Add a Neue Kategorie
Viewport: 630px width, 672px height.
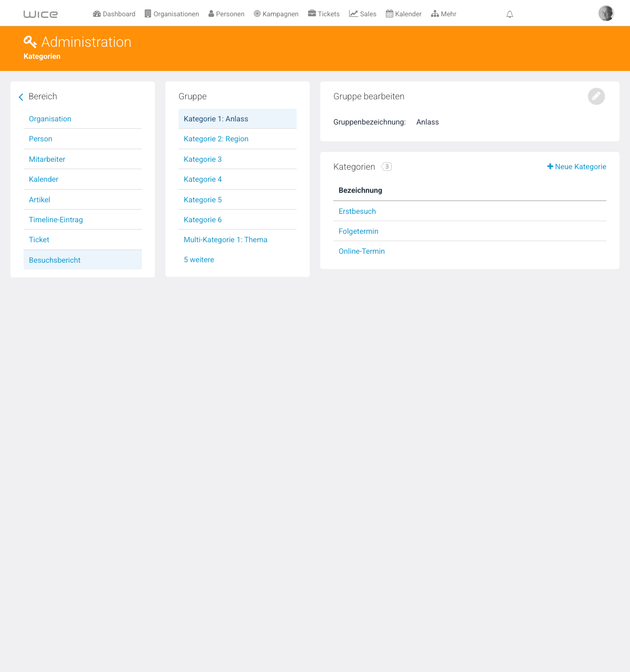tap(576, 167)
